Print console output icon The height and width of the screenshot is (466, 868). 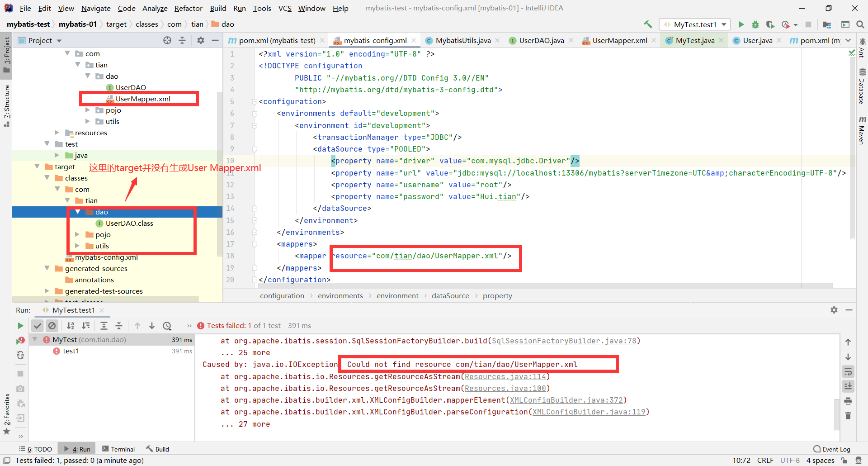click(x=848, y=401)
